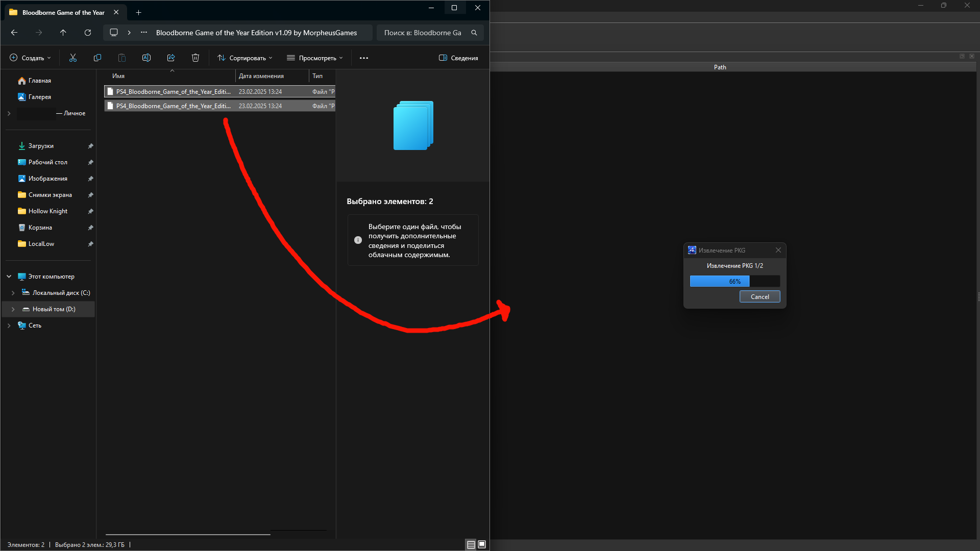The image size is (980, 551).
Task: Click the Извлечение PKG 1/2 label
Action: click(x=735, y=266)
